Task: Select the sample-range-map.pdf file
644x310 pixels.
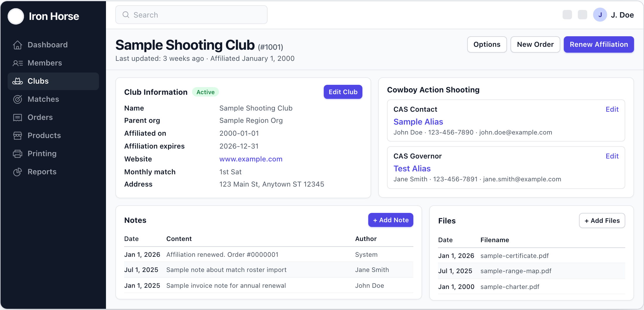Action: [x=516, y=271]
